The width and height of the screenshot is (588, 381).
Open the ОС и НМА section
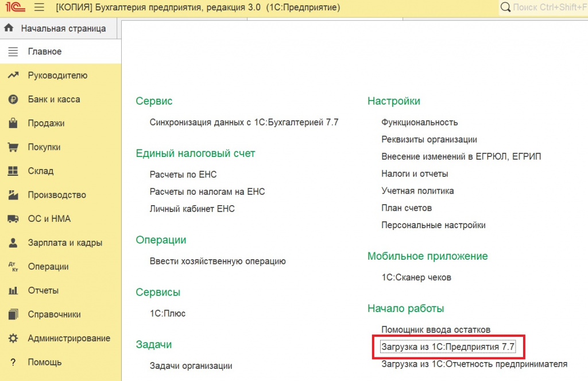tap(60, 219)
